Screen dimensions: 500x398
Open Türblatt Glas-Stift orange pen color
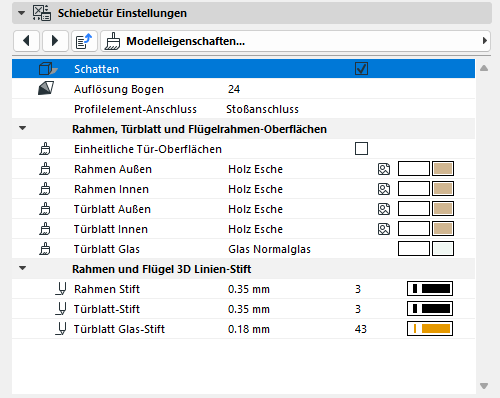point(430,329)
